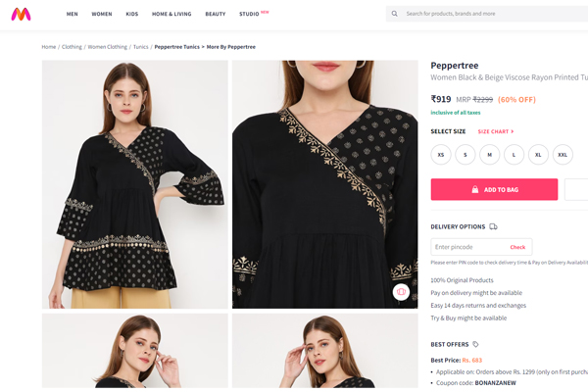Go to Women Clothing breadcrumb

point(108,47)
